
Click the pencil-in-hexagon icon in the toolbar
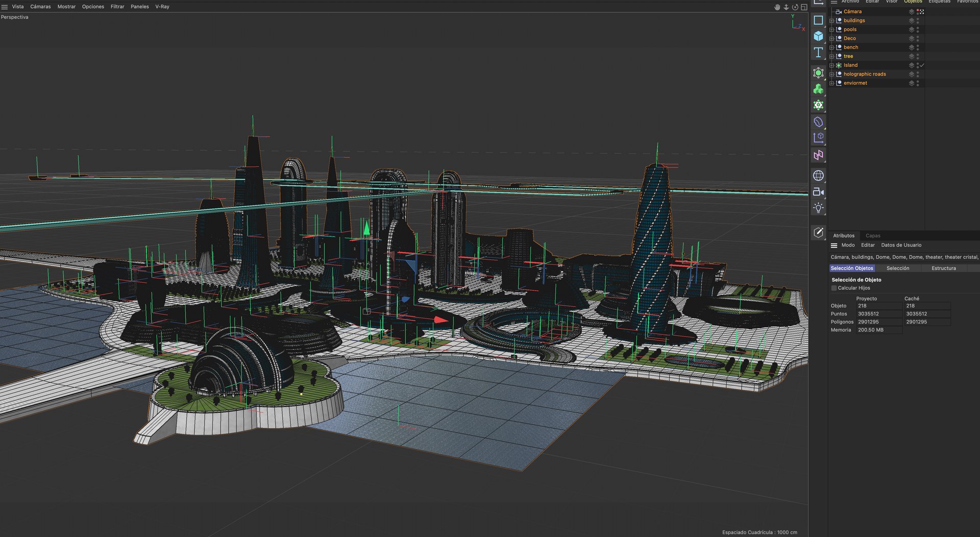click(x=818, y=233)
